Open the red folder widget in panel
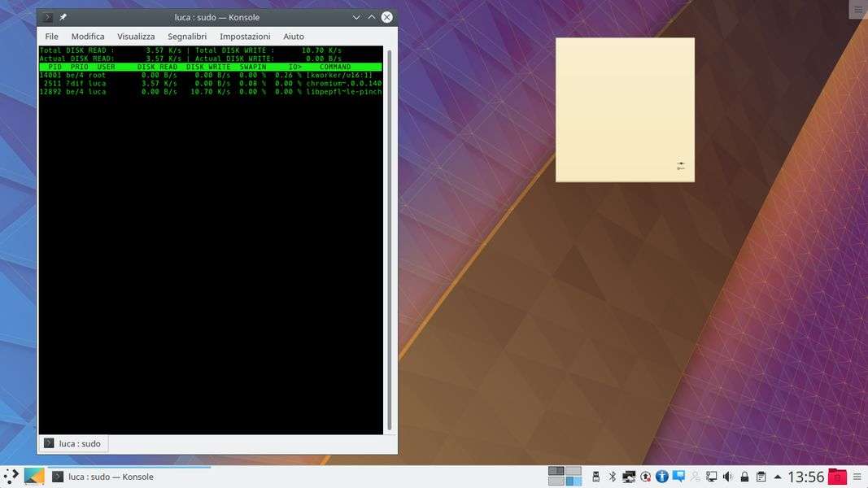This screenshot has height=488, width=868. 837,477
